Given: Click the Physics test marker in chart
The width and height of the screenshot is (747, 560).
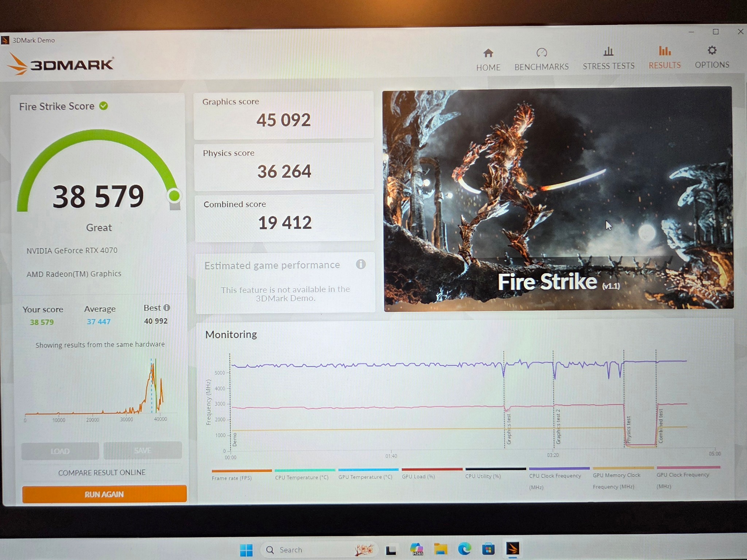Looking at the screenshot, I should 628,430.
